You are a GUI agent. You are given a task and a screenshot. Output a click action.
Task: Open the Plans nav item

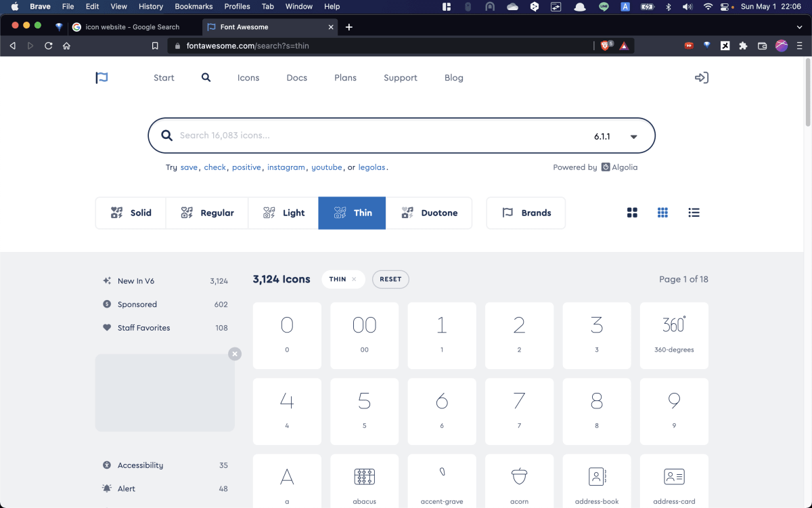click(345, 78)
